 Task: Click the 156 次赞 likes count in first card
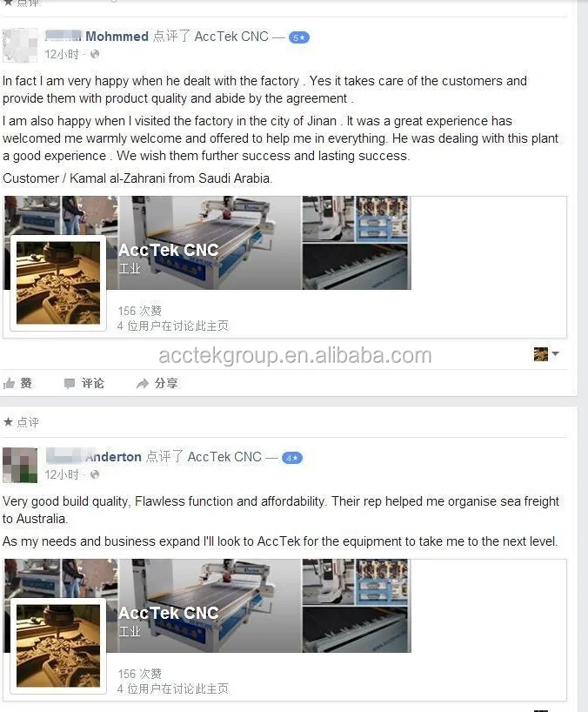tap(140, 311)
